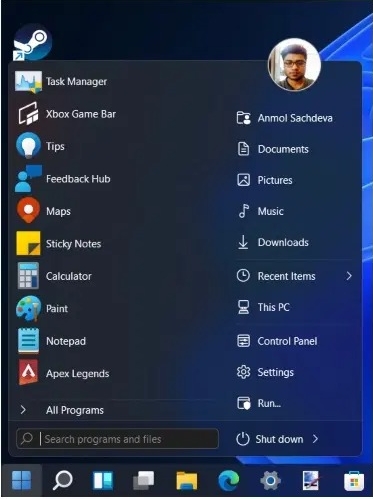This screenshot has width=373, height=499.
Task: Click the user folder icon beside Anmol Sachdeva
Action: 243,118
